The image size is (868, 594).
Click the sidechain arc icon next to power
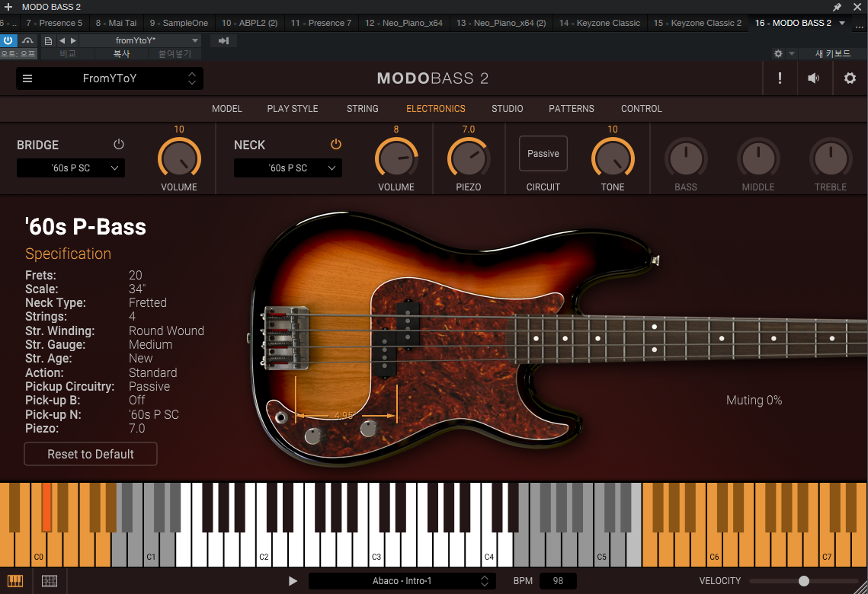click(27, 40)
